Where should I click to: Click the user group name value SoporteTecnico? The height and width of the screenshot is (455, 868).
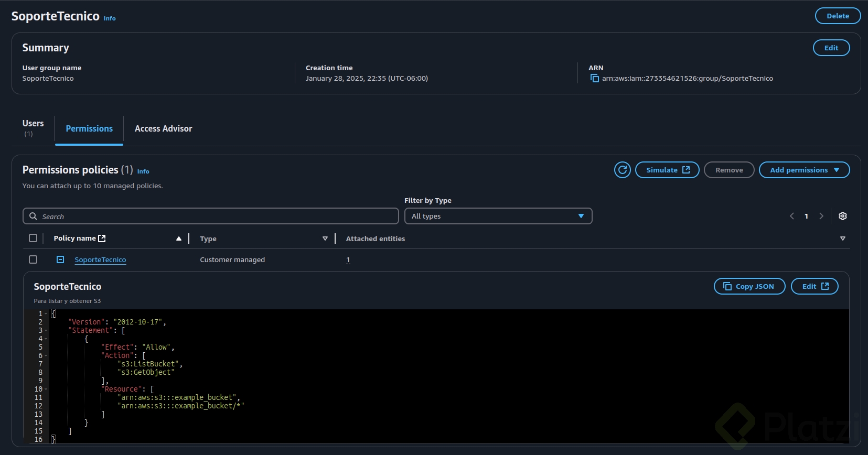coord(48,78)
